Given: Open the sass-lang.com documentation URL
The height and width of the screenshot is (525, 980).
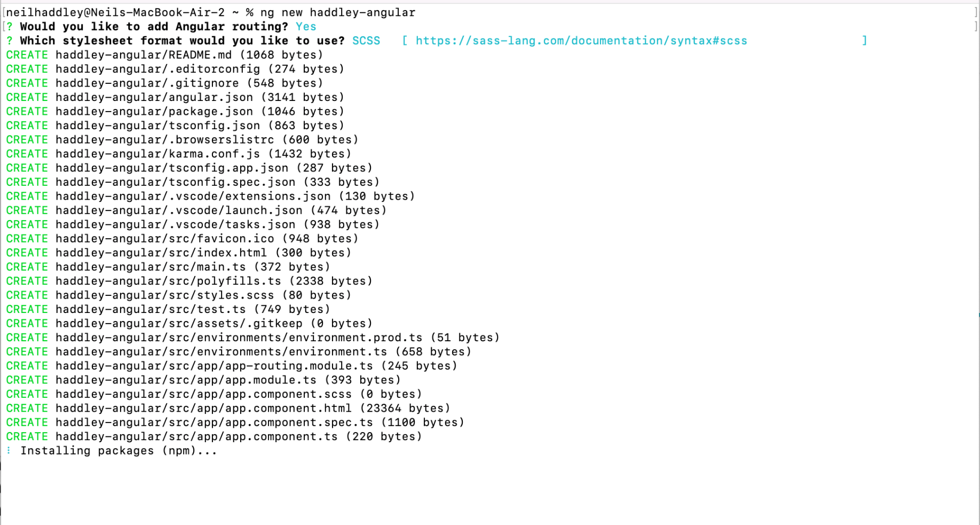Looking at the screenshot, I should point(581,41).
